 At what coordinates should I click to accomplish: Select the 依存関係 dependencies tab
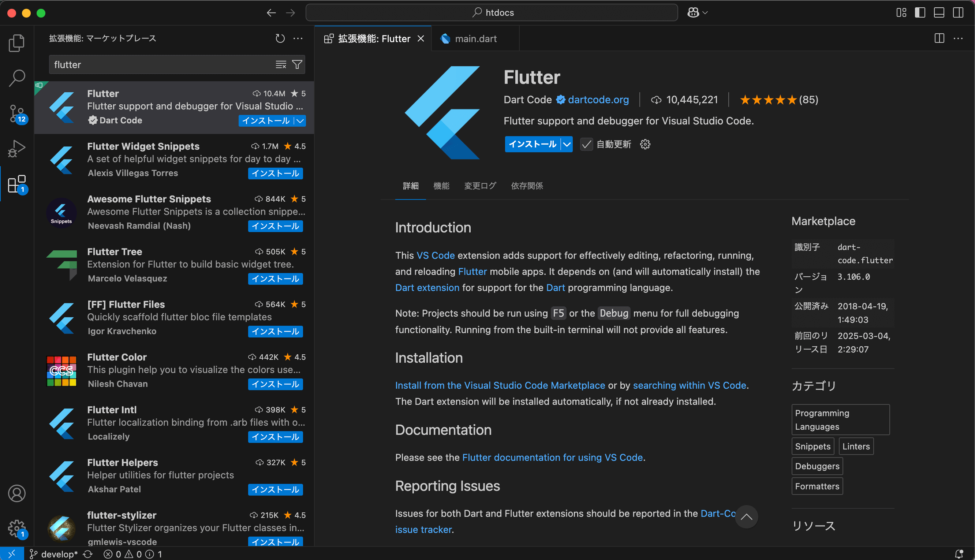(527, 186)
